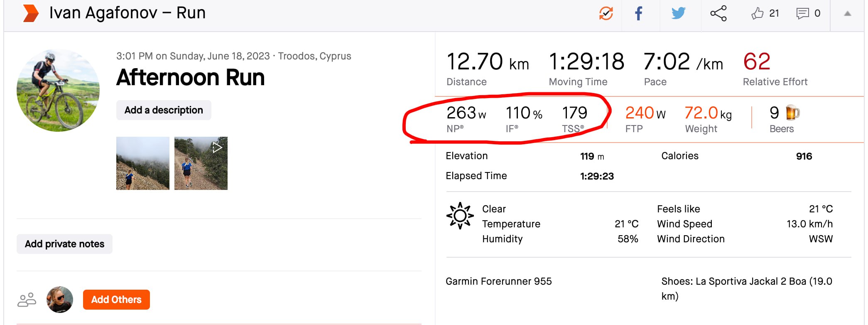Open the first foggy trail photo
The width and height of the screenshot is (868, 325).
[143, 163]
